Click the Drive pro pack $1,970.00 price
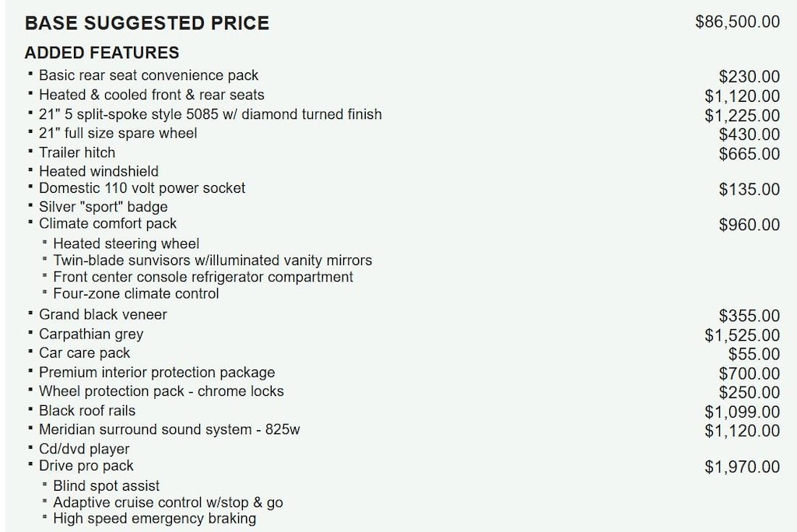 coord(742,467)
